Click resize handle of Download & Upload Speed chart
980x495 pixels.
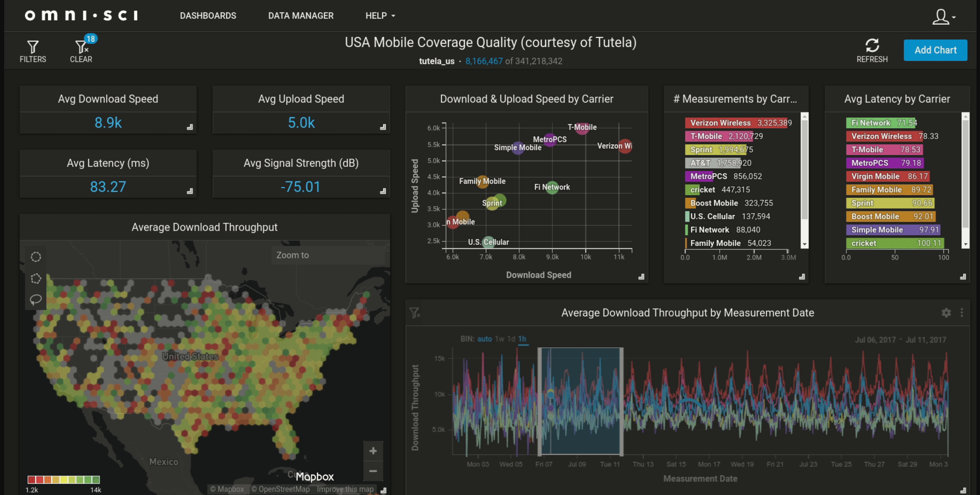[x=642, y=277]
